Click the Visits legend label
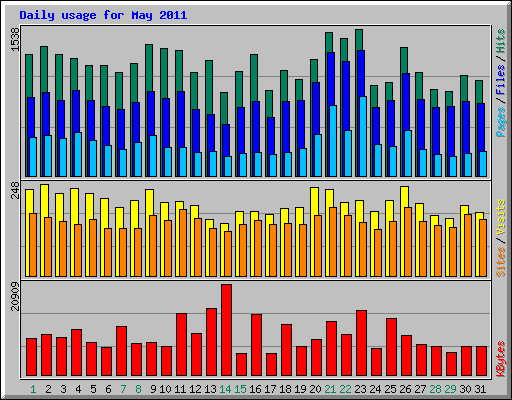Screen dimensions: 512x400 pos(501,217)
